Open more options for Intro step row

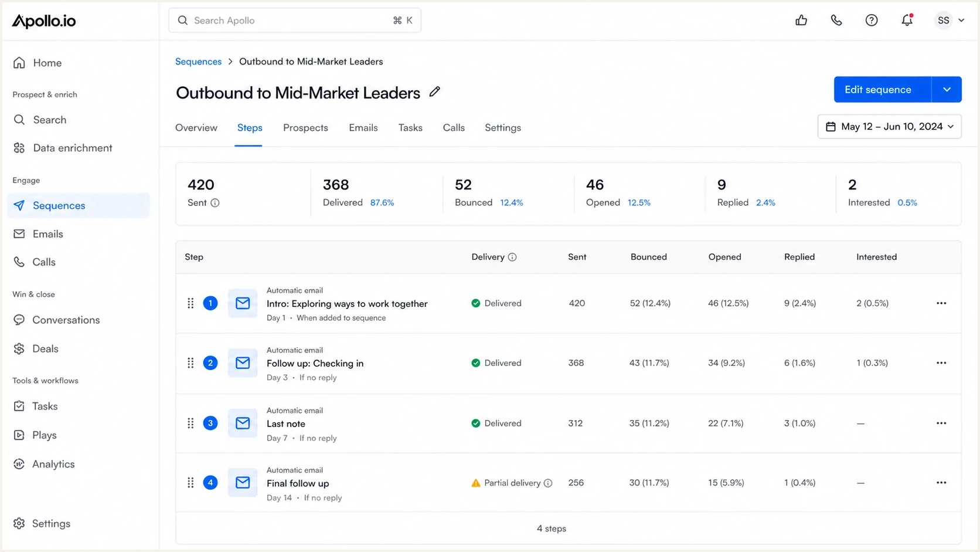tap(941, 303)
